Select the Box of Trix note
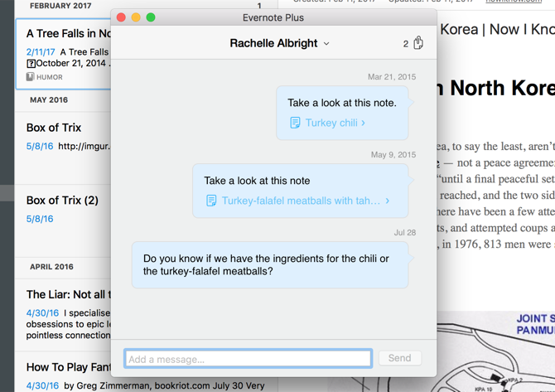 pyautogui.click(x=63, y=148)
